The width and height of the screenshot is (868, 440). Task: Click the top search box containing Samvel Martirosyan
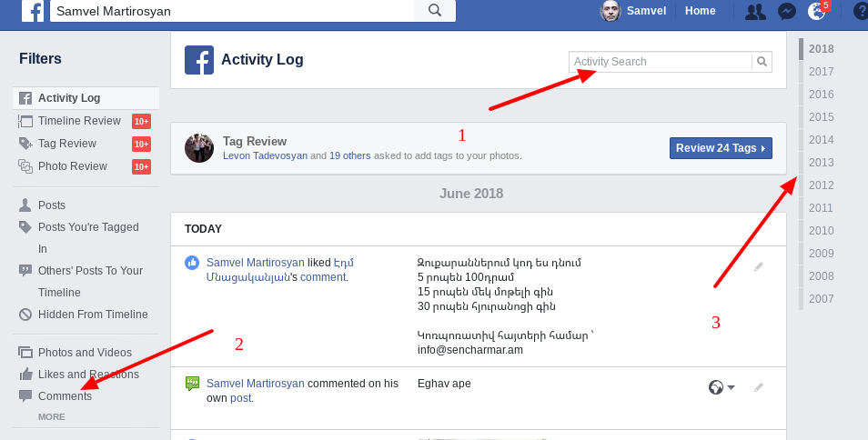click(232, 11)
